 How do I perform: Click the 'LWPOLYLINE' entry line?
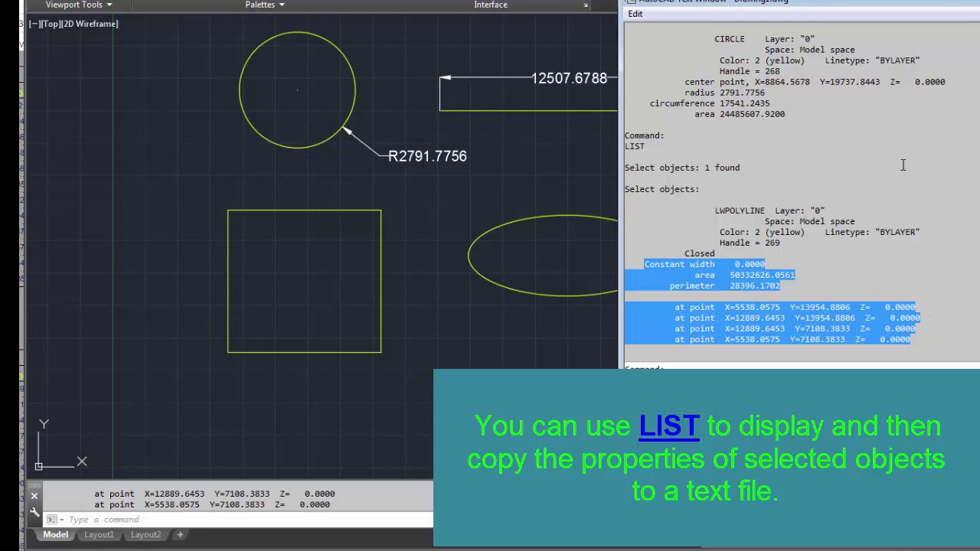769,210
